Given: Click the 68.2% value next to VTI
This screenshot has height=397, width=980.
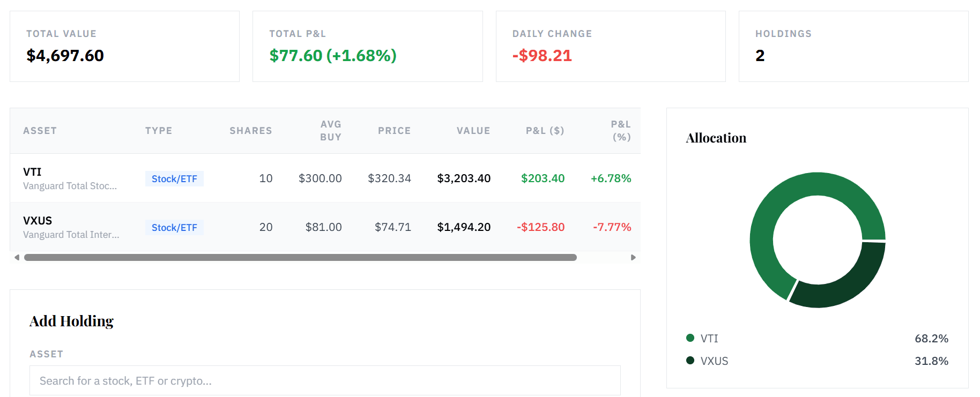Looking at the screenshot, I should tap(931, 338).
